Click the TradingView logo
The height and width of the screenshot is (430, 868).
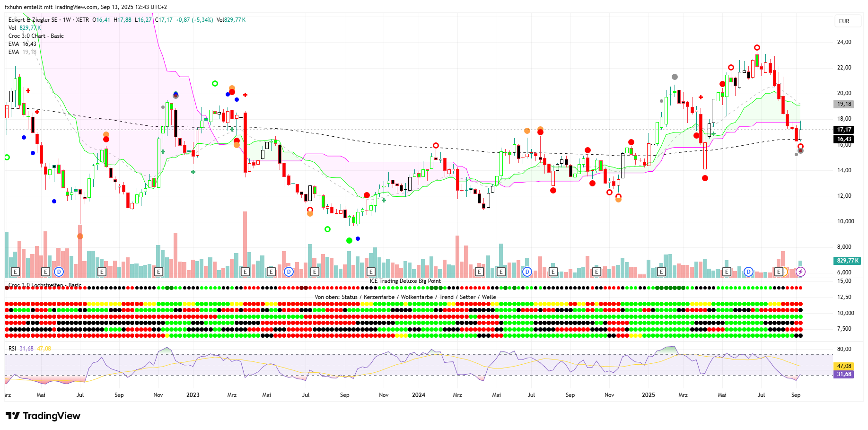43,416
